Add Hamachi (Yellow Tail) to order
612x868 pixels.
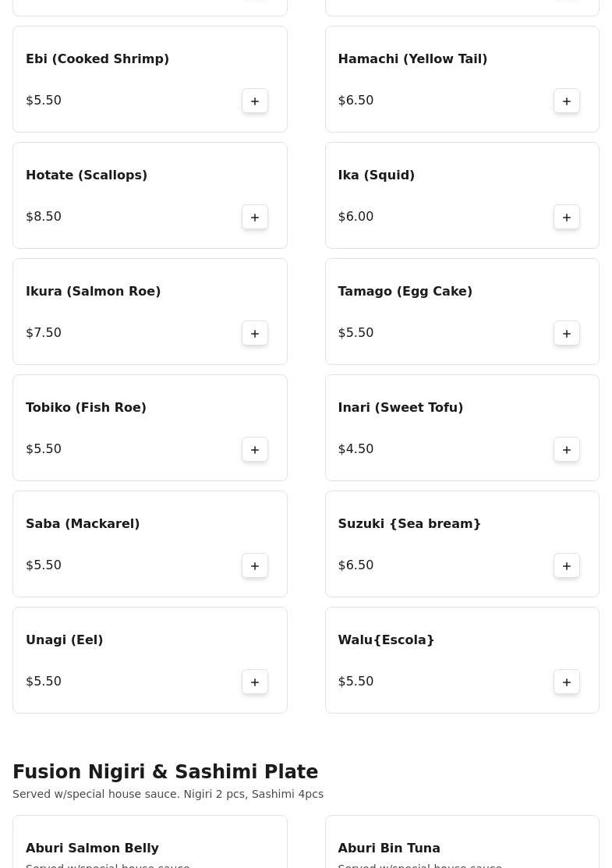tap(567, 101)
